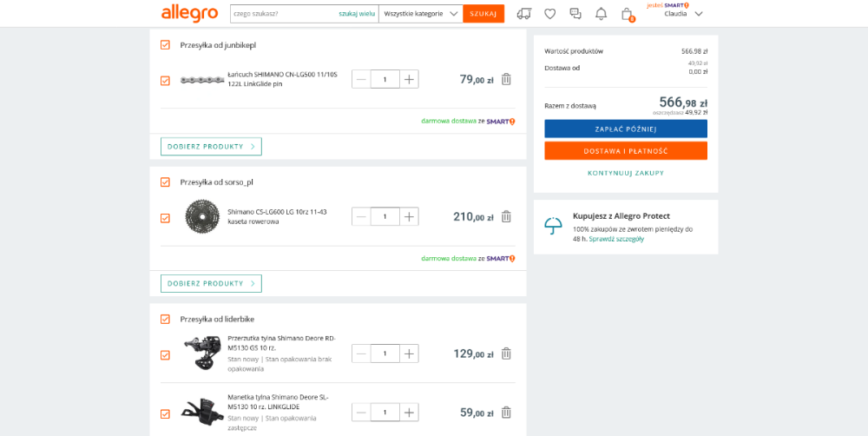Delete the SHIMANO CN-LG500 chain item

click(506, 79)
